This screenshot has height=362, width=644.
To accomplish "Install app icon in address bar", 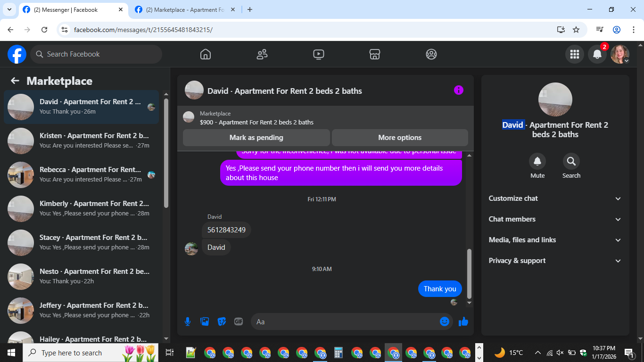I will click(561, 30).
